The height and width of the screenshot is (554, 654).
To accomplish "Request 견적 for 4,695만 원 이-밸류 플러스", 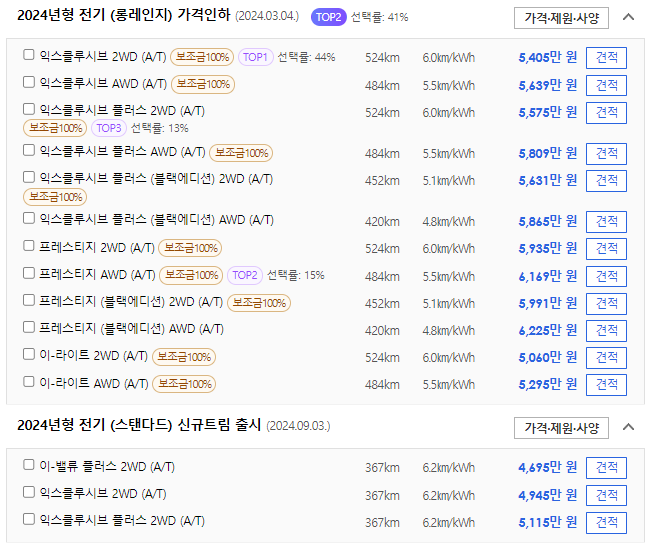I will click(606, 468).
